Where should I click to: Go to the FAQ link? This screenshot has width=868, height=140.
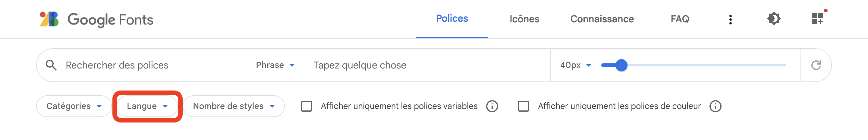tap(680, 19)
